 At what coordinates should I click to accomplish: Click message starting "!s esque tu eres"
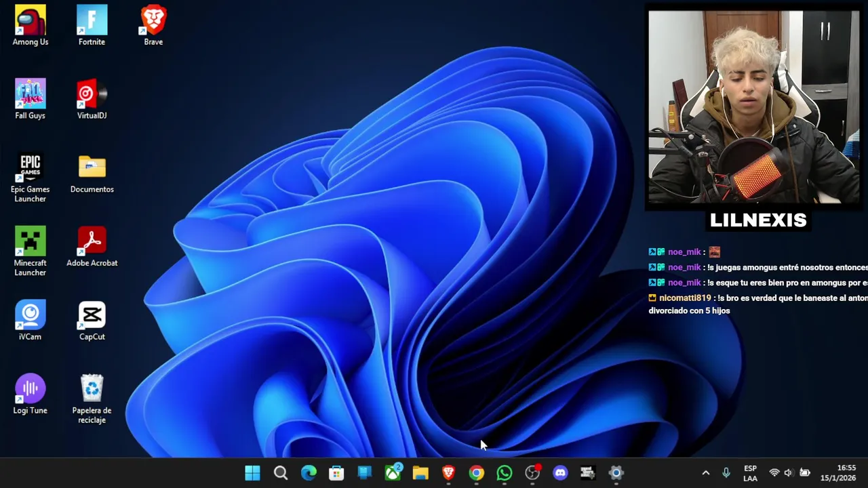click(787, 283)
